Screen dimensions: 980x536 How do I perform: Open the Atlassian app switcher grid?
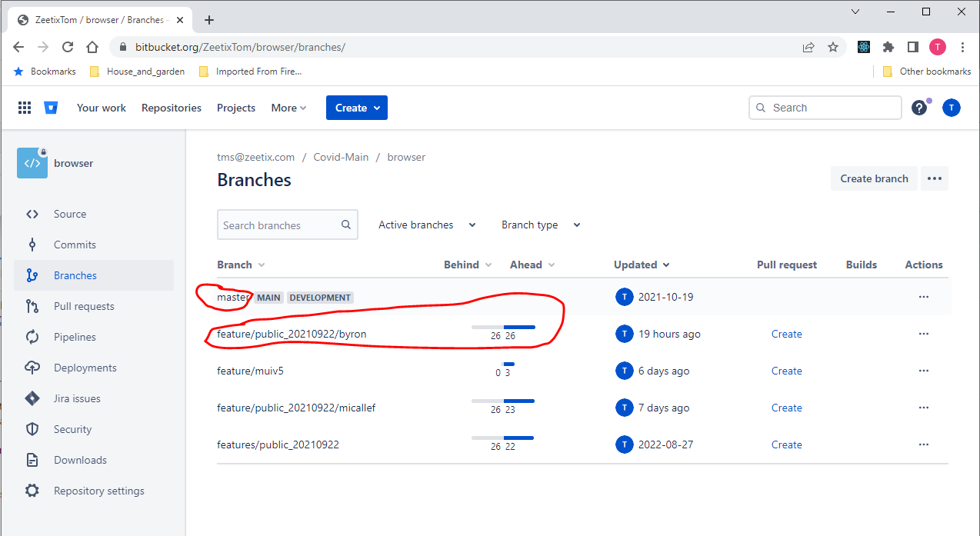24,108
